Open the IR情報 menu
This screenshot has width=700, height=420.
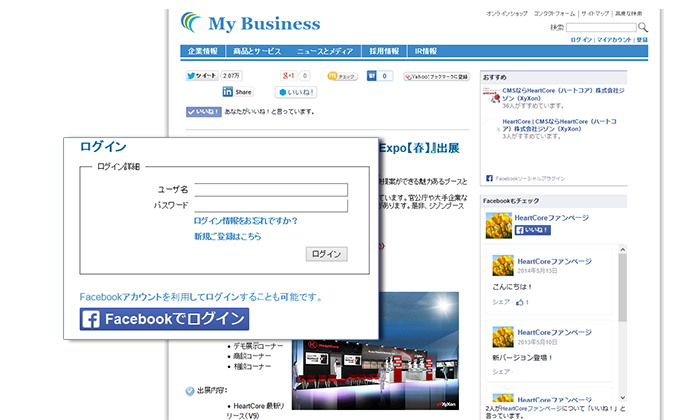click(x=425, y=51)
